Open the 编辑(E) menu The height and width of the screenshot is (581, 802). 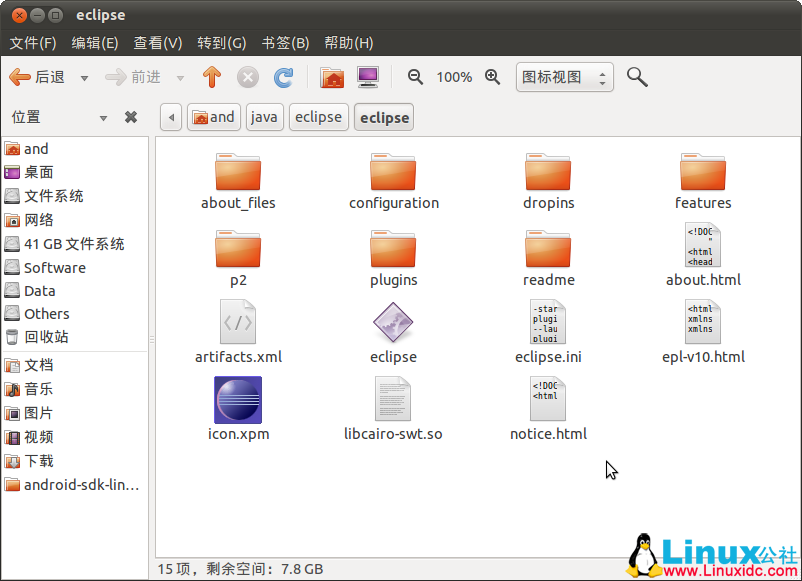[95, 43]
